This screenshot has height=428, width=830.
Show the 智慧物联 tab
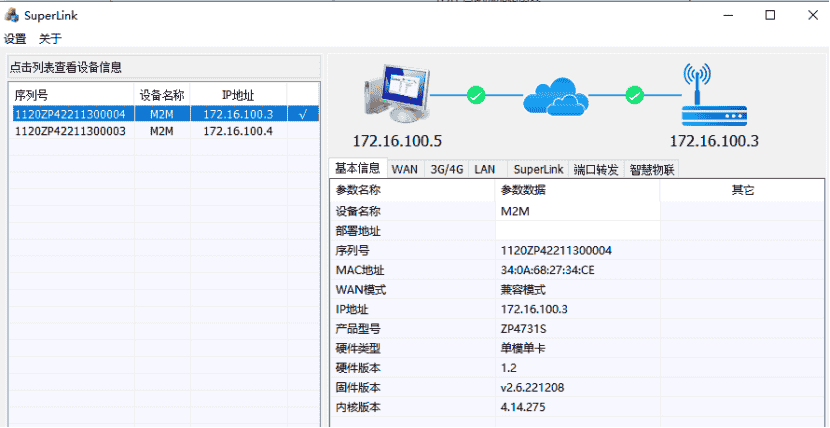652,169
